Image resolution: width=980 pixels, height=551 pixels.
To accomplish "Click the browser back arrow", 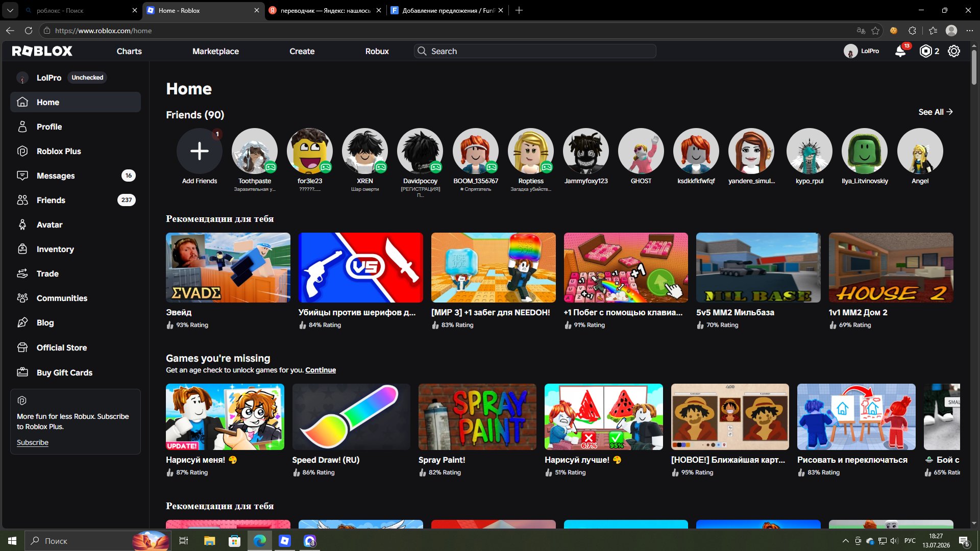I will tap(10, 31).
